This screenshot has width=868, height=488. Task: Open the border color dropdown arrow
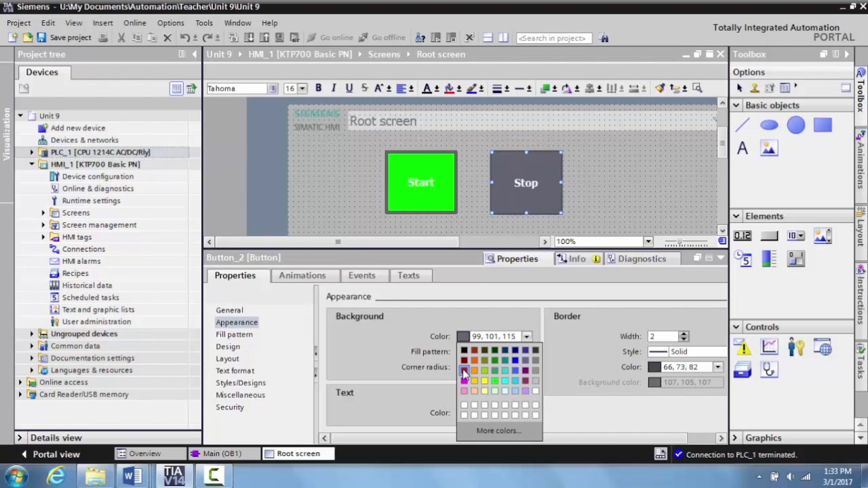click(x=717, y=367)
